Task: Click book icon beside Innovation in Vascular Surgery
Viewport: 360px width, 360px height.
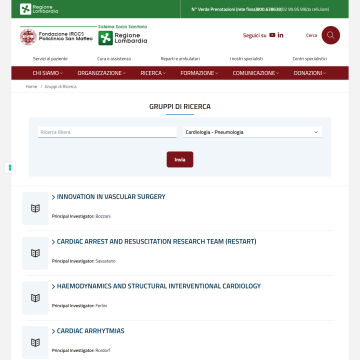Action: [35, 208]
